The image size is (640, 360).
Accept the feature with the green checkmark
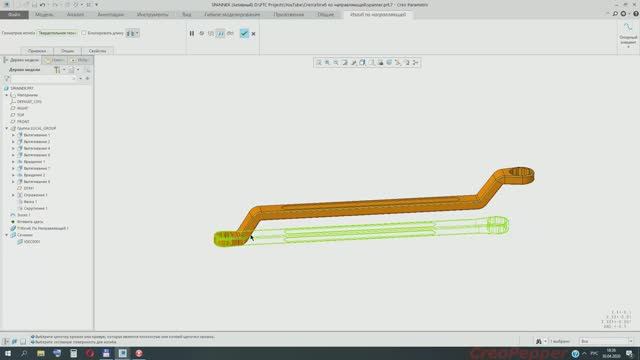[x=244, y=33]
